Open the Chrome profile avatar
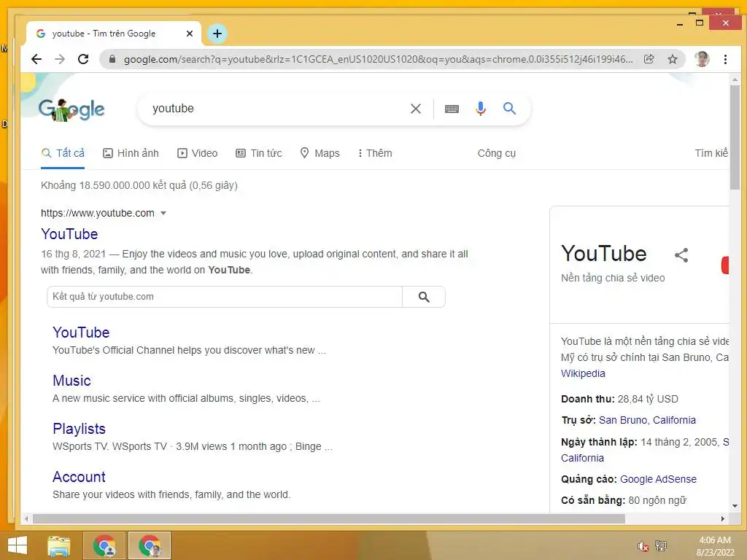The image size is (747, 560). point(702,59)
